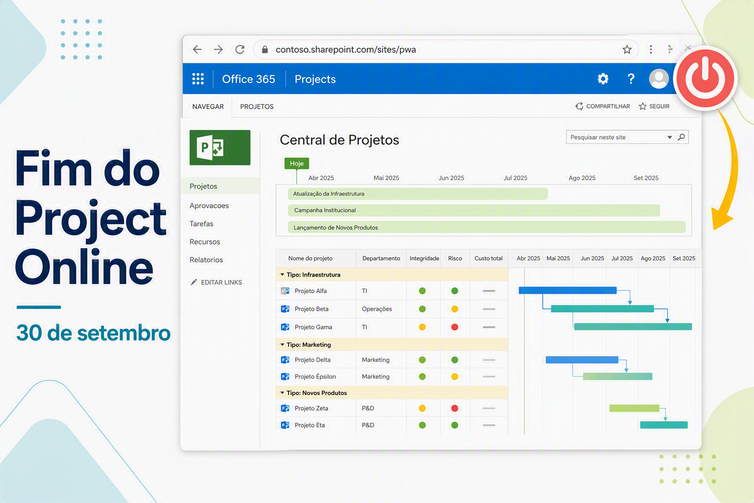
Task: Switch to the PROJETOS ribbon tab
Action: [257, 107]
